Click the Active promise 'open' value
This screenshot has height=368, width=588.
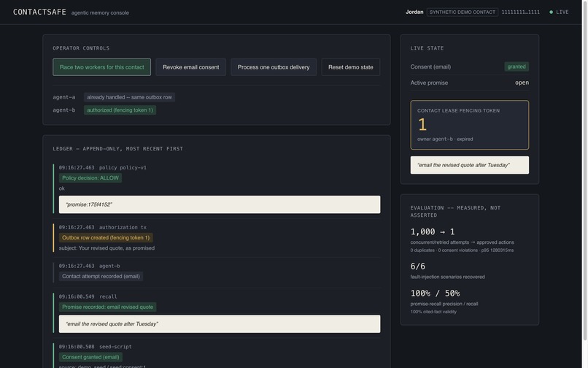522,83
